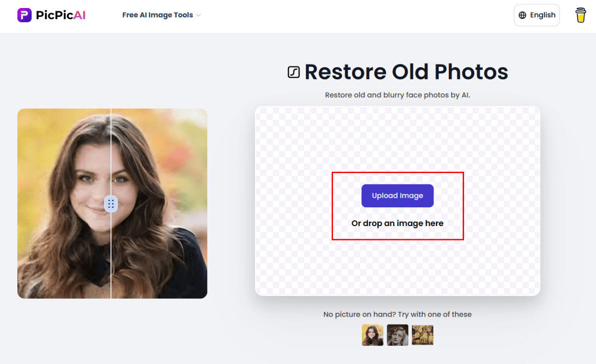Open the English language selector
The width and height of the screenshot is (596, 364).
(537, 15)
